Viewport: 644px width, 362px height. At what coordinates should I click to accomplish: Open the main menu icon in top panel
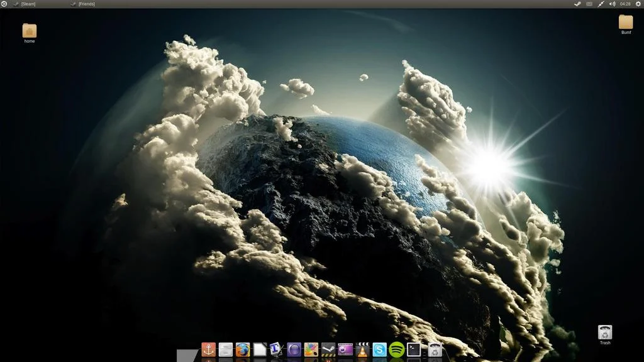click(4, 4)
